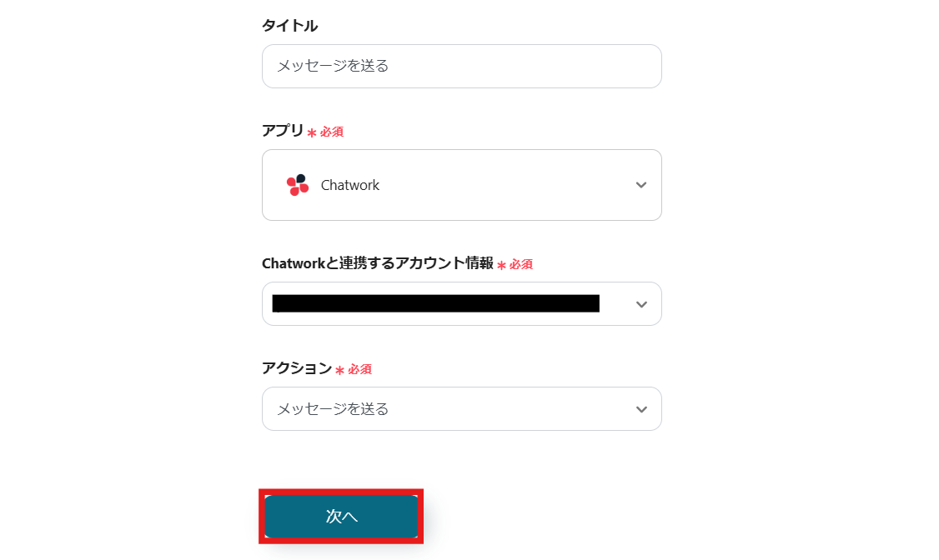Click the red asterisk beside the account info label
Image resolution: width=939 pixels, height=560 pixels.
click(x=501, y=265)
